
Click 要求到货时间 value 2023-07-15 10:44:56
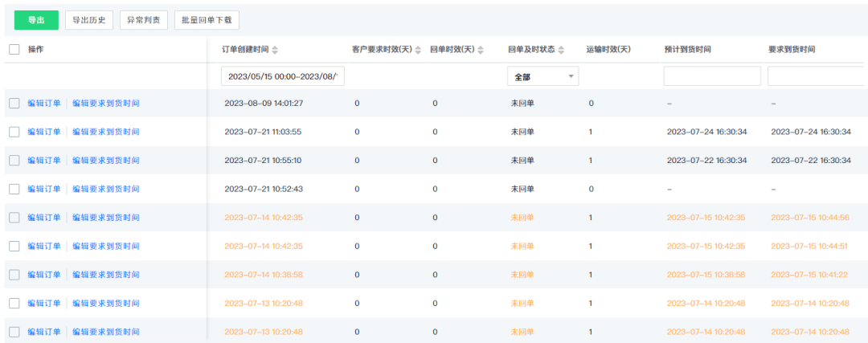point(810,218)
